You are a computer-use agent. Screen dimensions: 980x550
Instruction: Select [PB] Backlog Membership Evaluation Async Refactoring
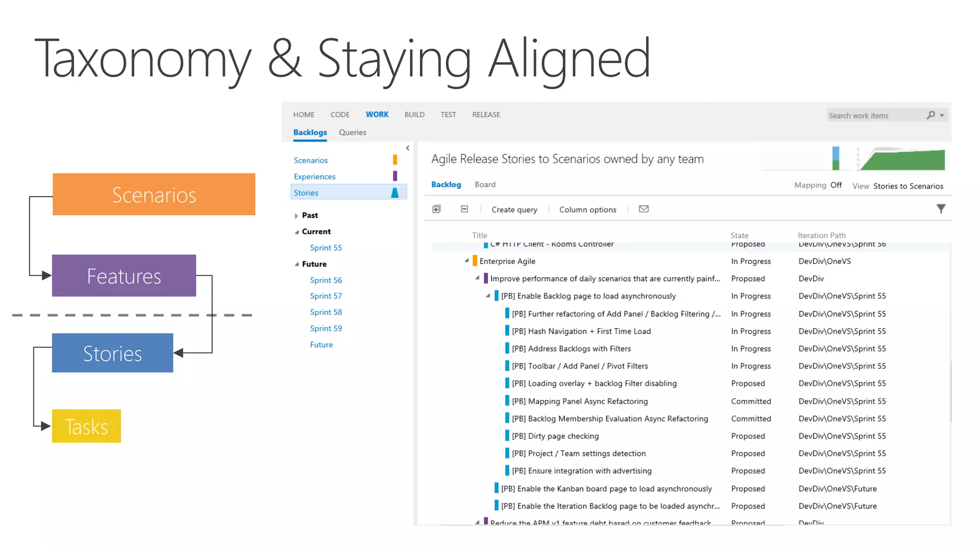610,418
